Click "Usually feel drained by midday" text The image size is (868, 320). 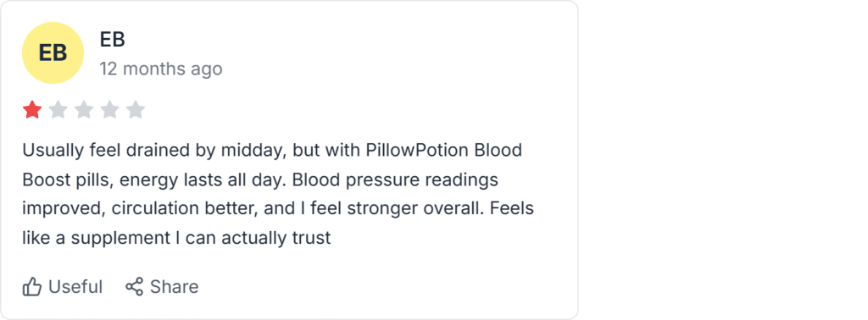[154, 151]
